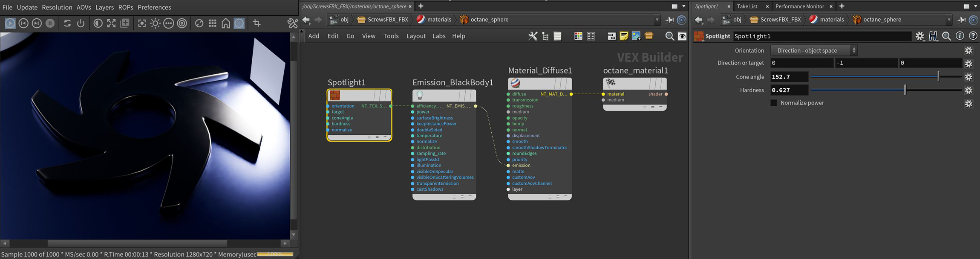The width and height of the screenshot is (980, 259).
Task: Click the pause render icon
Action: tap(50, 23)
